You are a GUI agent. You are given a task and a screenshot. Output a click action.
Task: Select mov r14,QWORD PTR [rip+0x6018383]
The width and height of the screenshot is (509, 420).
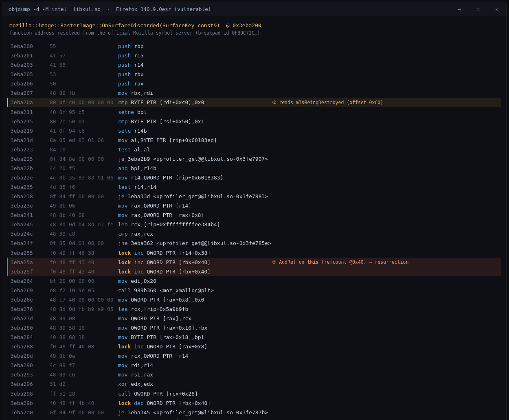(x=171, y=177)
